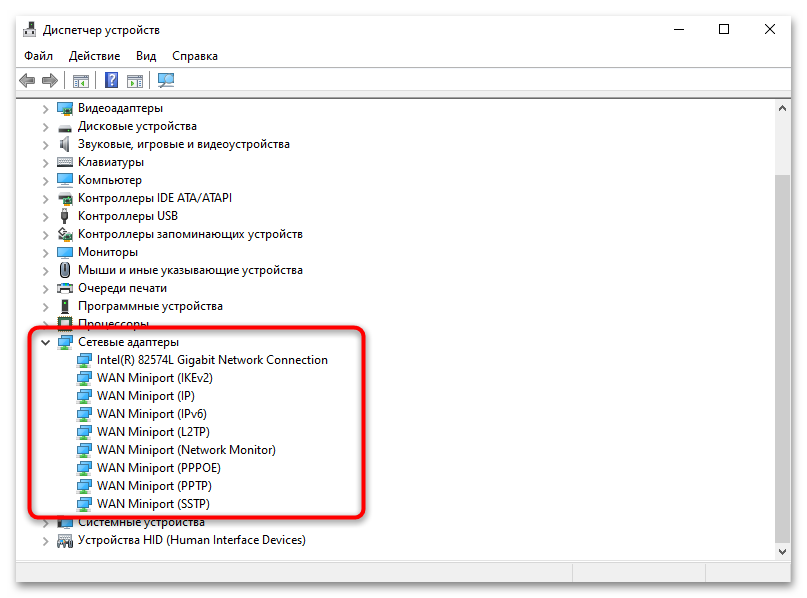Click the back navigation arrow icon
Screen dimensions: 807x598
pyautogui.click(x=27, y=80)
